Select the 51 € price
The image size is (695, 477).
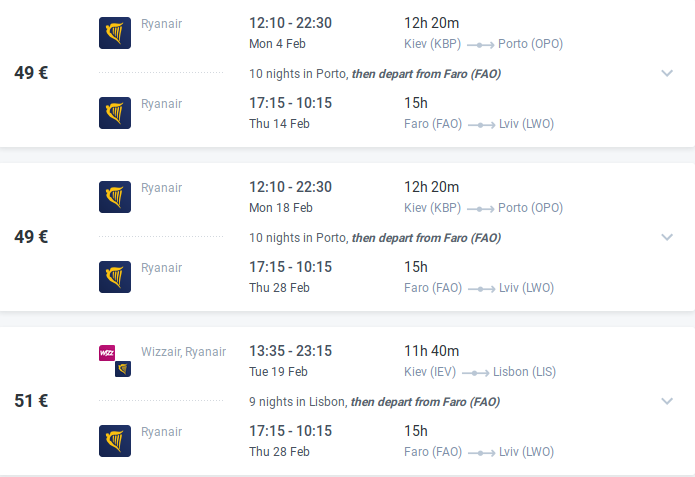31,401
